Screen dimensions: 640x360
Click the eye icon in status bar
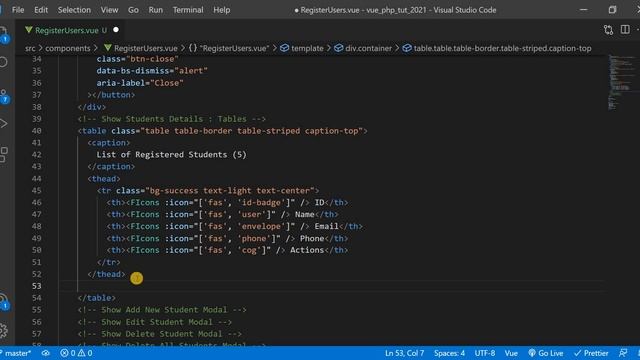46,353
